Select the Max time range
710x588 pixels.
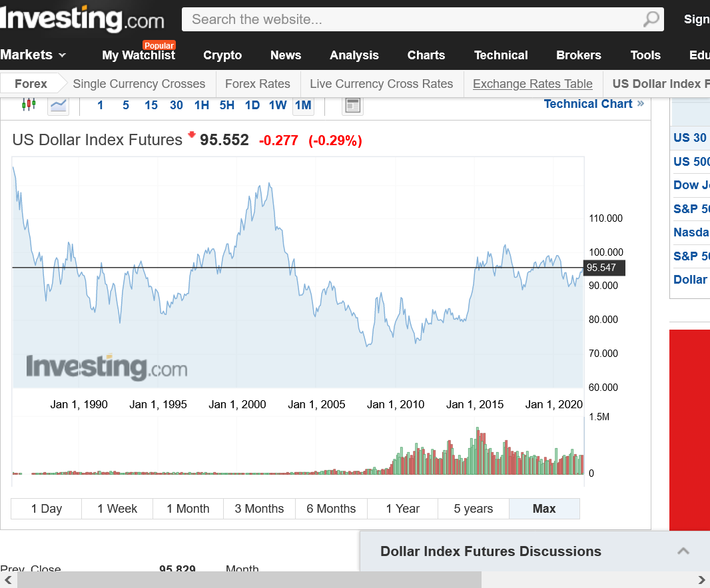pyautogui.click(x=544, y=509)
